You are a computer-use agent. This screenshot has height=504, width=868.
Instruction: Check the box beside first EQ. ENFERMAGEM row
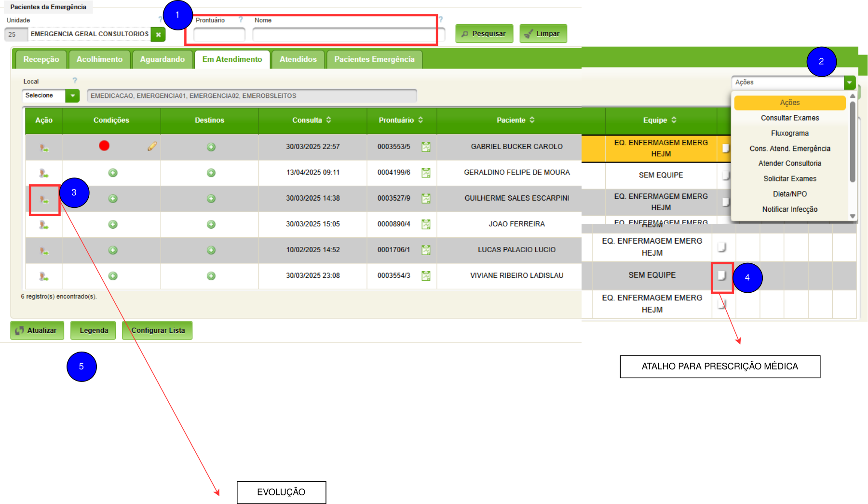coord(725,148)
